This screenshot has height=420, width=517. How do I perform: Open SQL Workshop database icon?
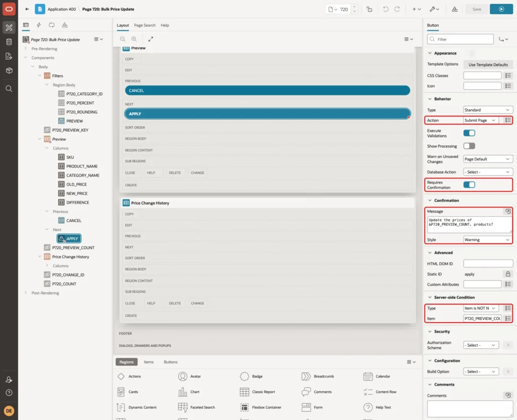[9, 42]
